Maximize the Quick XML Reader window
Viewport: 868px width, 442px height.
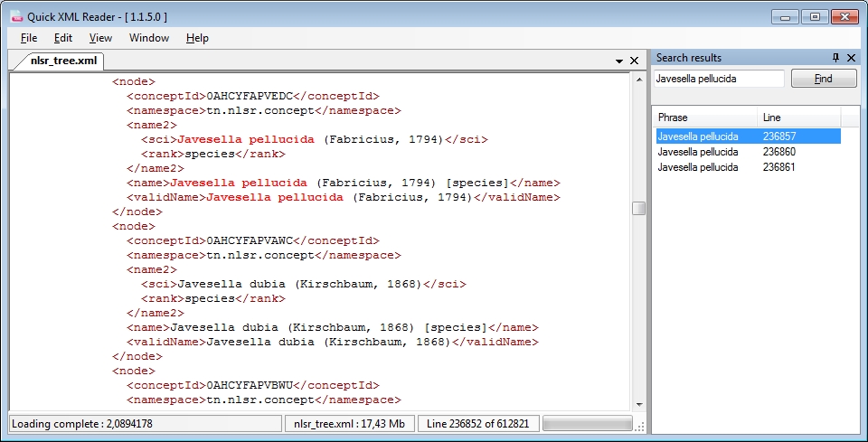[x=815, y=16]
